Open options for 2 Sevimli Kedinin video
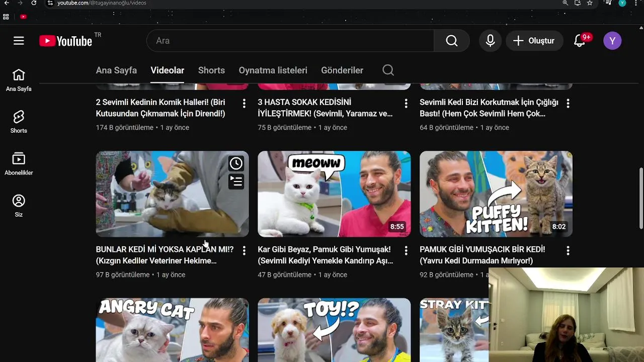 click(244, 104)
